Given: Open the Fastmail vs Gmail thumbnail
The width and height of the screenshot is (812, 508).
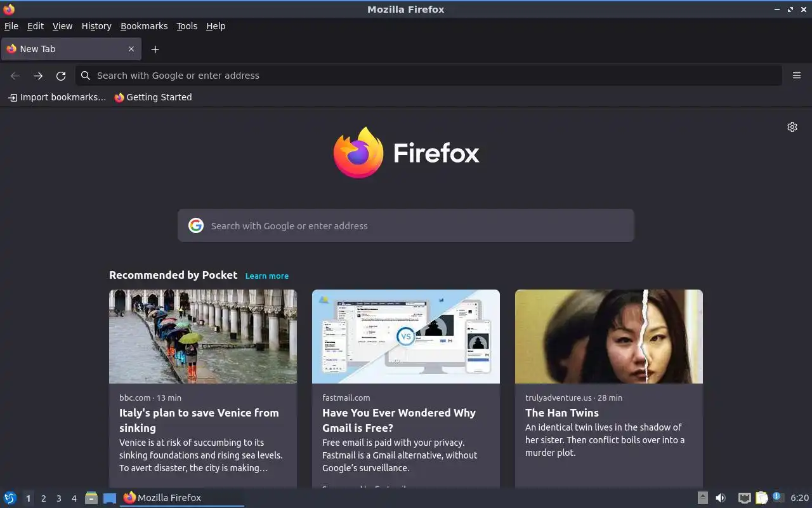Looking at the screenshot, I should (x=406, y=337).
